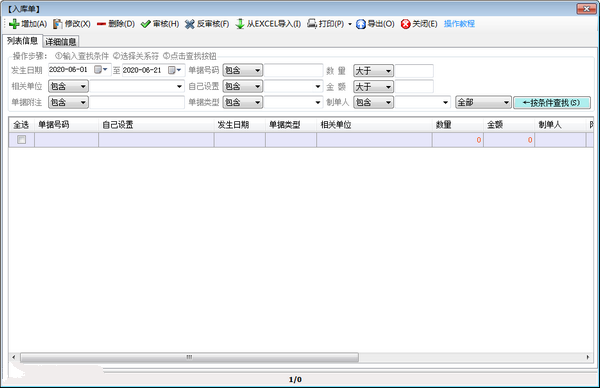The image size is (600, 388).
Task: Expand the 金额 comparison dropdown 大于
Action: tap(373, 87)
